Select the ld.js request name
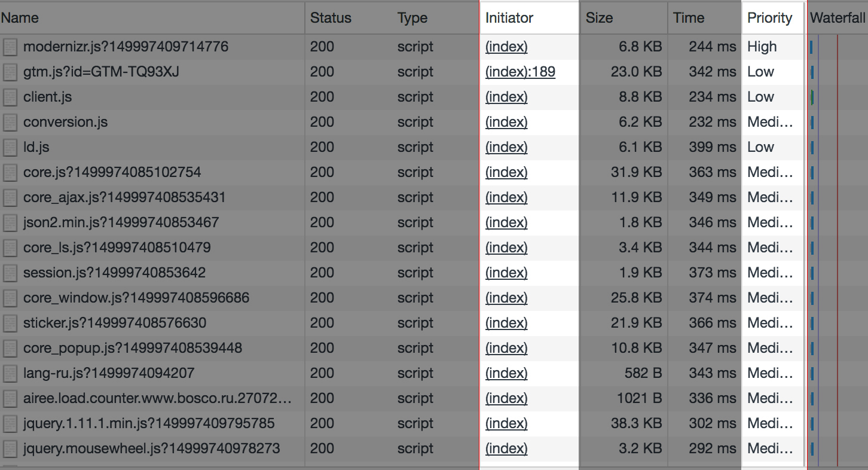The height and width of the screenshot is (470, 868). [36, 147]
